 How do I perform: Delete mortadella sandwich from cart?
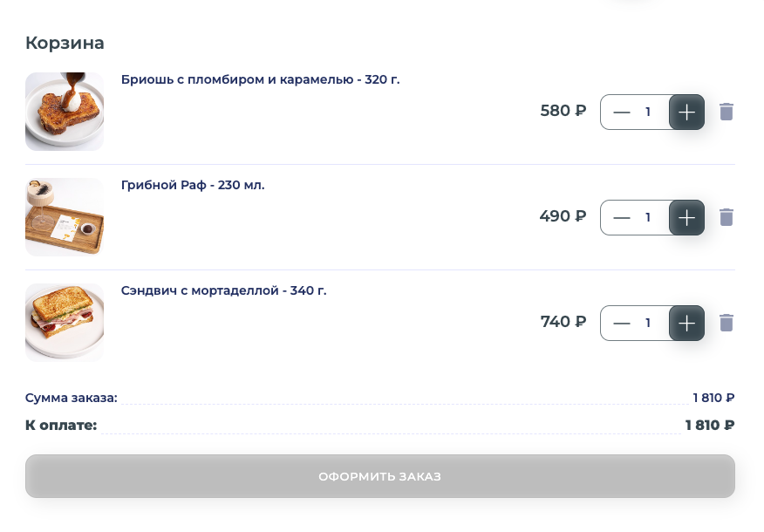pos(726,323)
